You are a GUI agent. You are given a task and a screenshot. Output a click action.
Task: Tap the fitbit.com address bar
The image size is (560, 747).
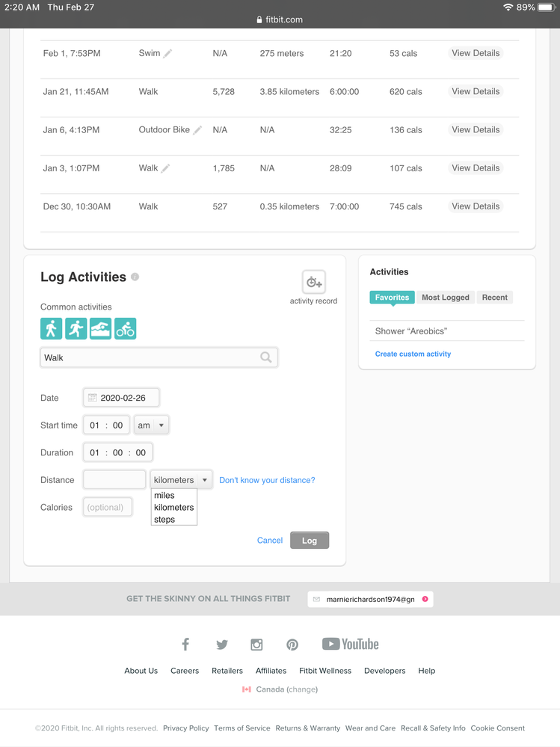pyautogui.click(x=280, y=19)
